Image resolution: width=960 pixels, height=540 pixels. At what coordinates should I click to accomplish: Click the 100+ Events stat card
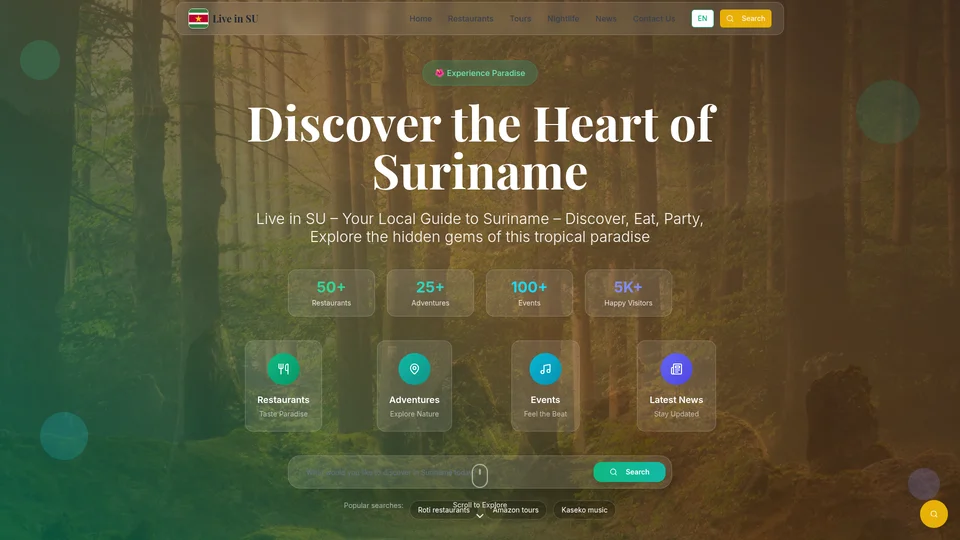529,293
